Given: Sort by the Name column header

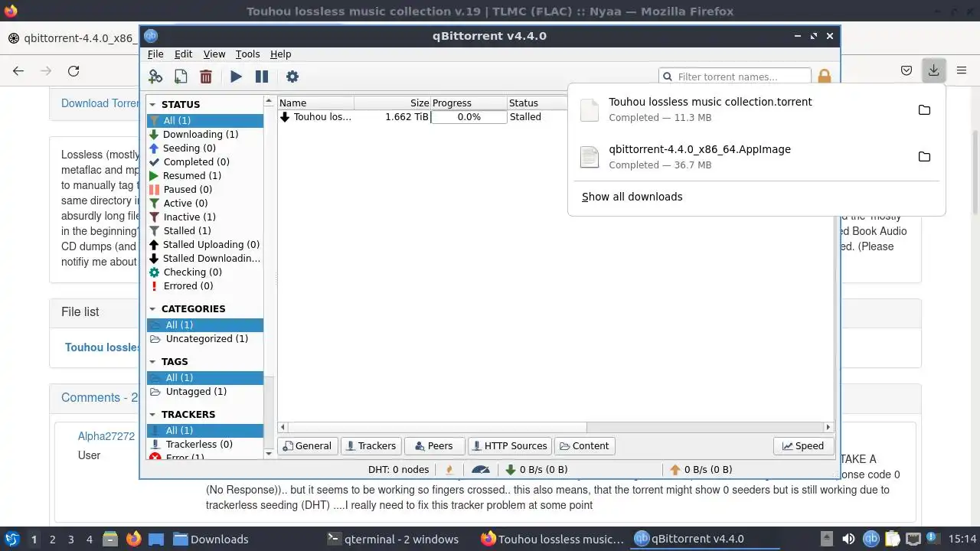Looking at the screenshot, I should click(316, 103).
